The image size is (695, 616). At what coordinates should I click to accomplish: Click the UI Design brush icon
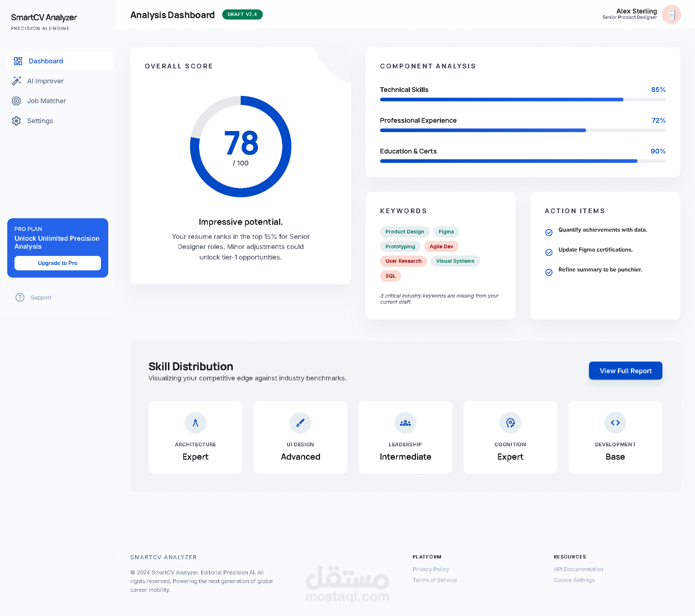click(x=300, y=423)
